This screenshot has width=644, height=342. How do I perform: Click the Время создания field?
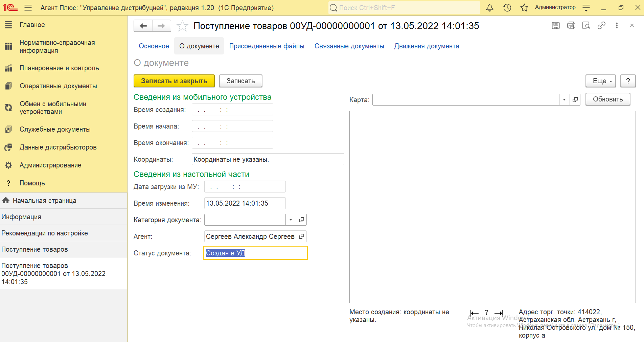pos(232,110)
